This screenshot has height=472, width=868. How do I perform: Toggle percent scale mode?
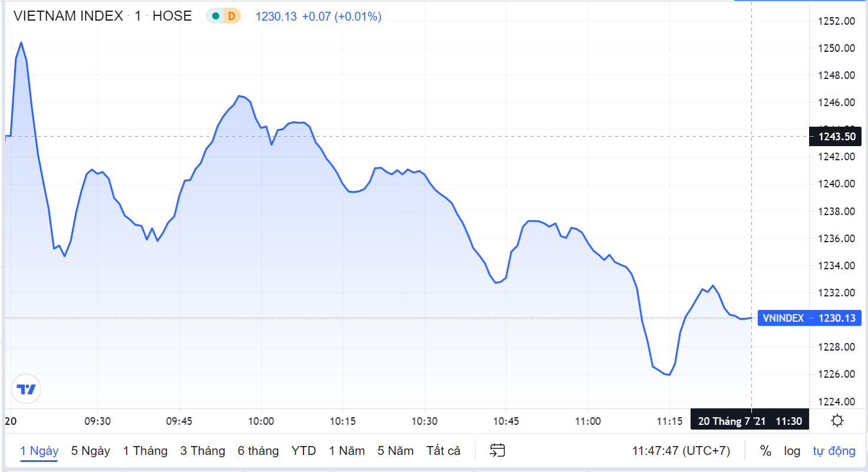(x=765, y=451)
